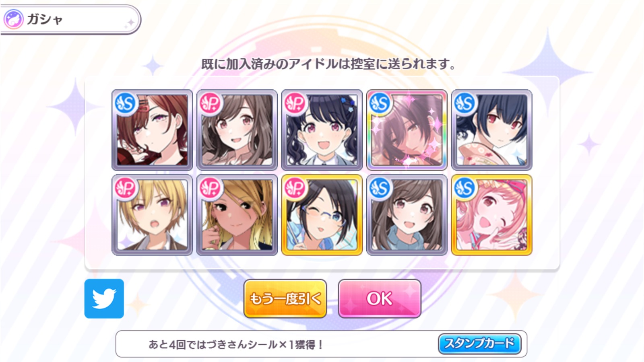The image size is (644, 362).
Task: Select the twin-tail idol with blue flower hairpin
Action: 322,130
